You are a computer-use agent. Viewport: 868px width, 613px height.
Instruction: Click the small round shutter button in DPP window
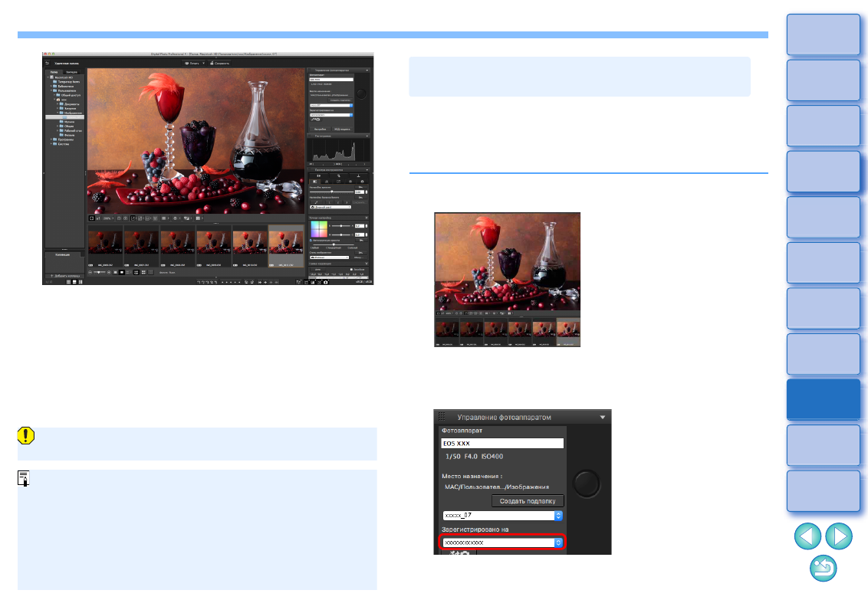361,93
